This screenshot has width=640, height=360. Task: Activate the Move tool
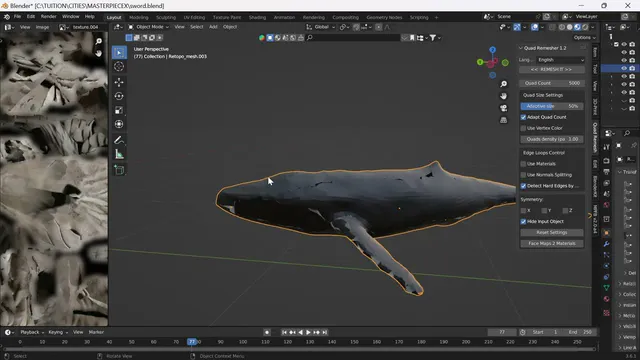(119, 82)
